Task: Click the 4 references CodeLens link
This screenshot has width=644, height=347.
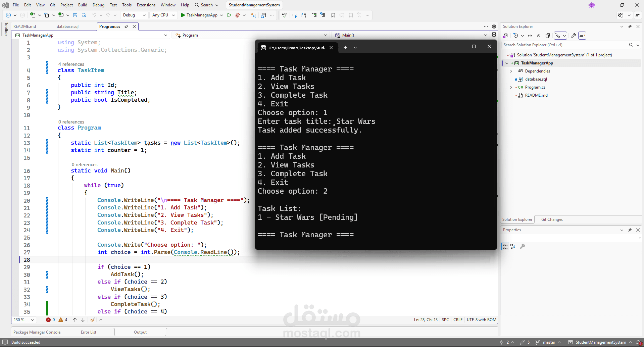Action: pyautogui.click(x=71, y=64)
